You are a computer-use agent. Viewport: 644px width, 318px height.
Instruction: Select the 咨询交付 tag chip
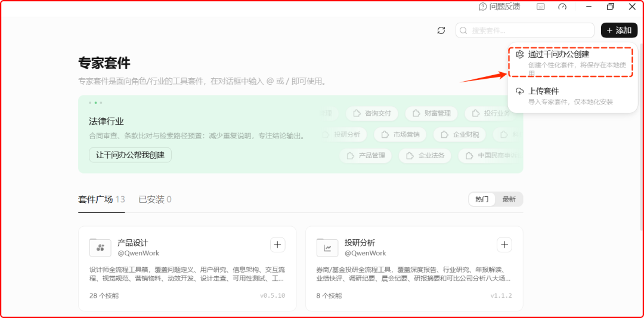tap(371, 113)
